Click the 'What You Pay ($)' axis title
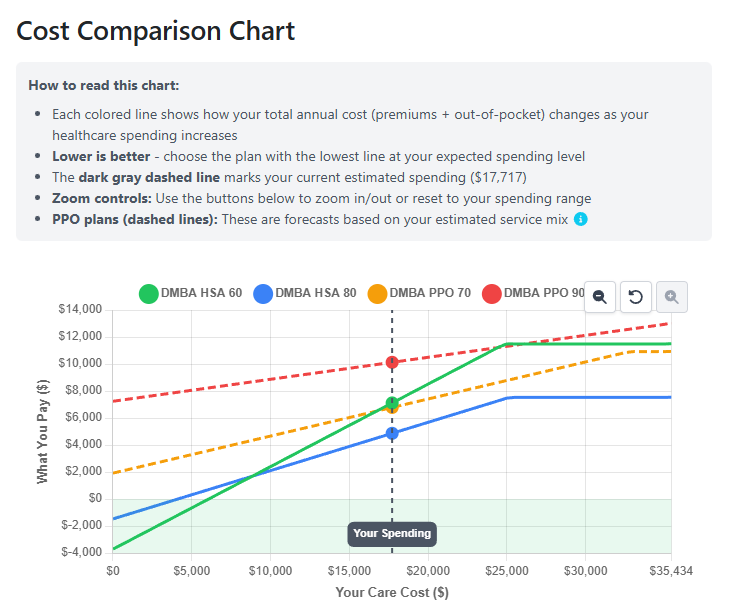This screenshot has width=730, height=613. 42,431
